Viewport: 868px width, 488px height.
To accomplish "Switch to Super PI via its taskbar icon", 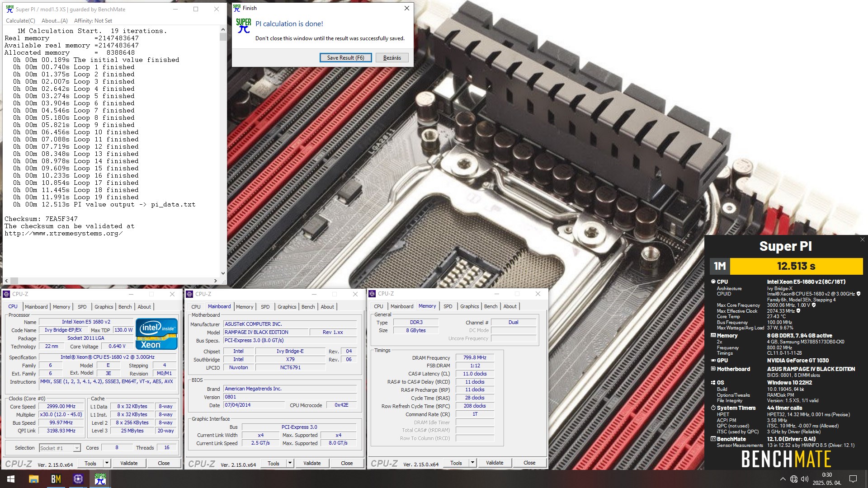I will [100, 479].
